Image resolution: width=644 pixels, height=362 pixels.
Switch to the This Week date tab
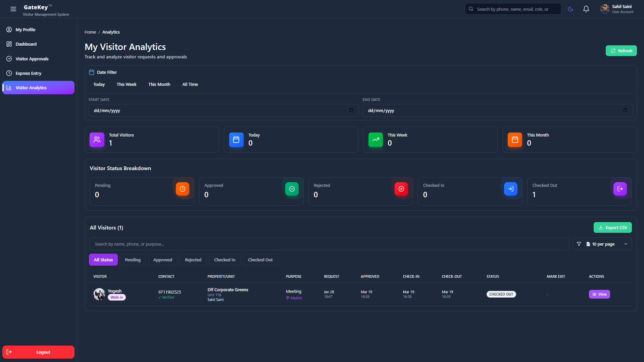127,84
